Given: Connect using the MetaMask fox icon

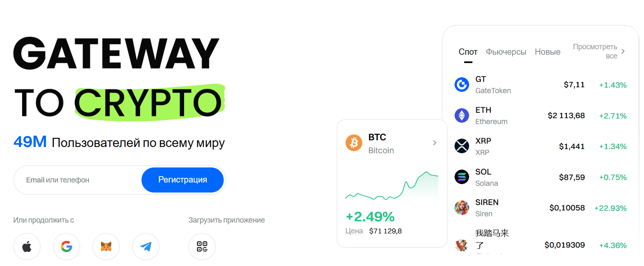Looking at the screenshot, I should 106,246.
